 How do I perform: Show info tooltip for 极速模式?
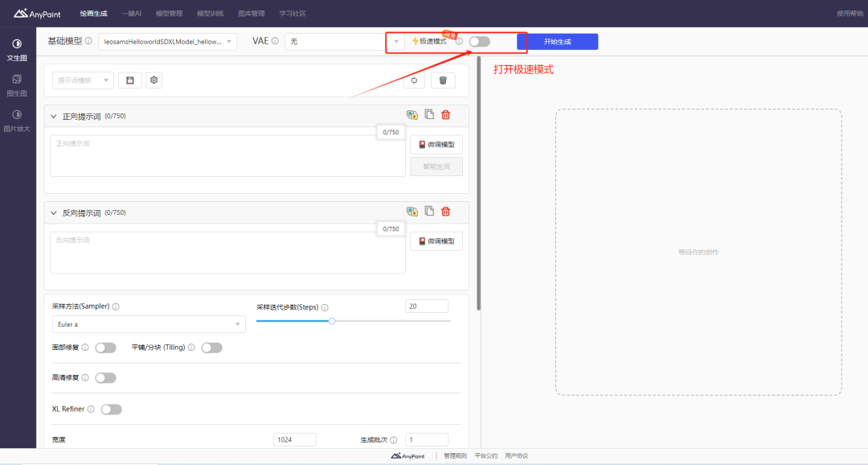(x=459, y=42)
